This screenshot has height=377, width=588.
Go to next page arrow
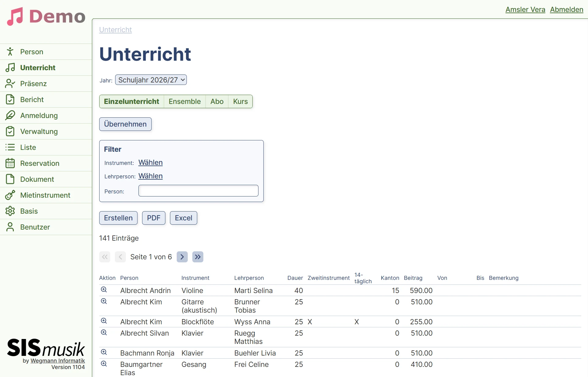182,257
